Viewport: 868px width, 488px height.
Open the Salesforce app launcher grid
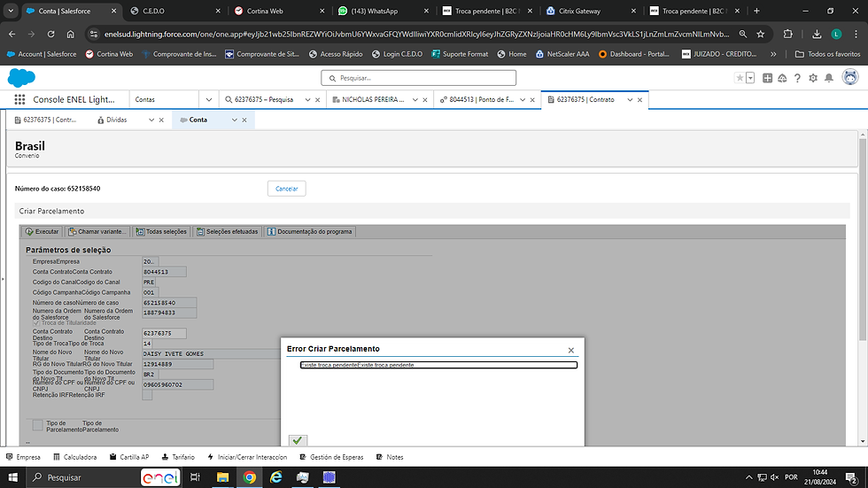[x=19, y=99]
